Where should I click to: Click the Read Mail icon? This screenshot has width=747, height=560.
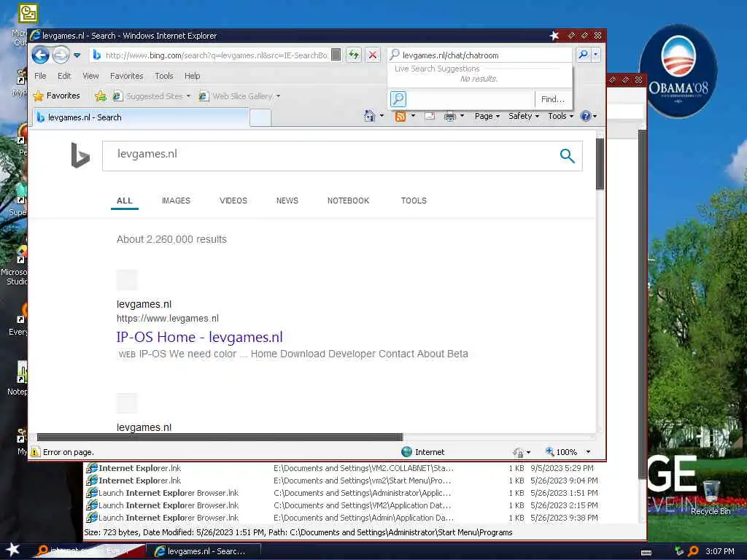click(x=430, y=116)
